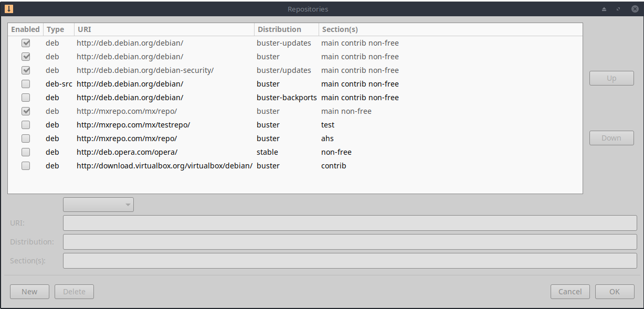Click the New button
This screenshot has height=309, width=644.
(29, 292)
